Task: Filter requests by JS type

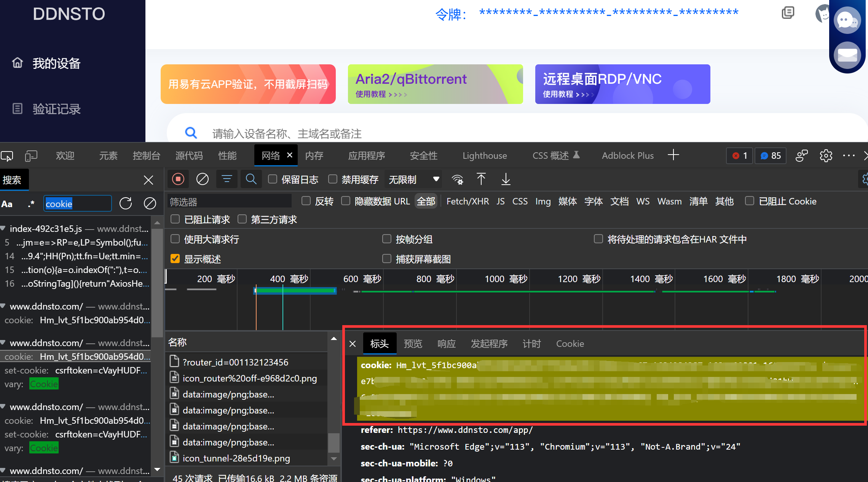Action: pyautogui.click(x=501, y=201)
